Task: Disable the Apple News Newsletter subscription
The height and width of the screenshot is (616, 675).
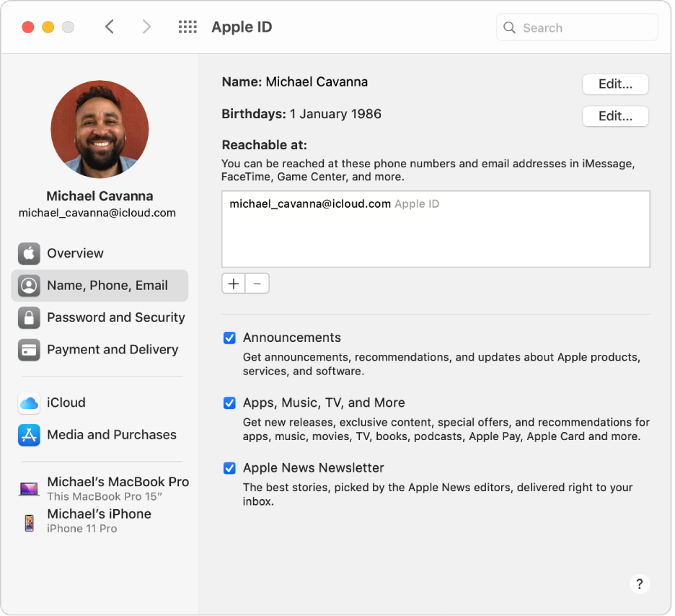Action: [x=229, y=468]
